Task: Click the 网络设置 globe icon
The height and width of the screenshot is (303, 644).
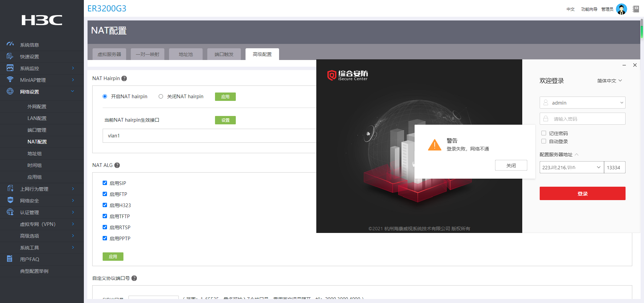Action: (x=10, y=92)
